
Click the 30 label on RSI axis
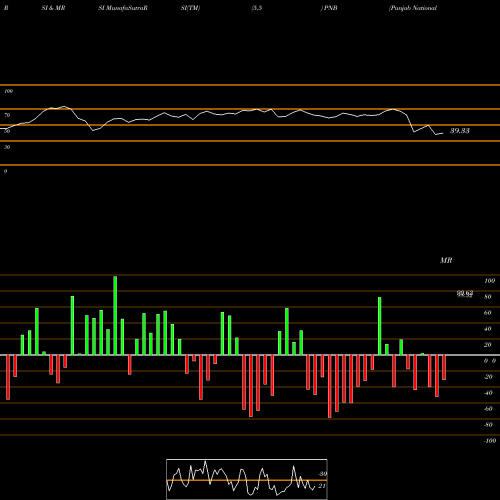7,147
